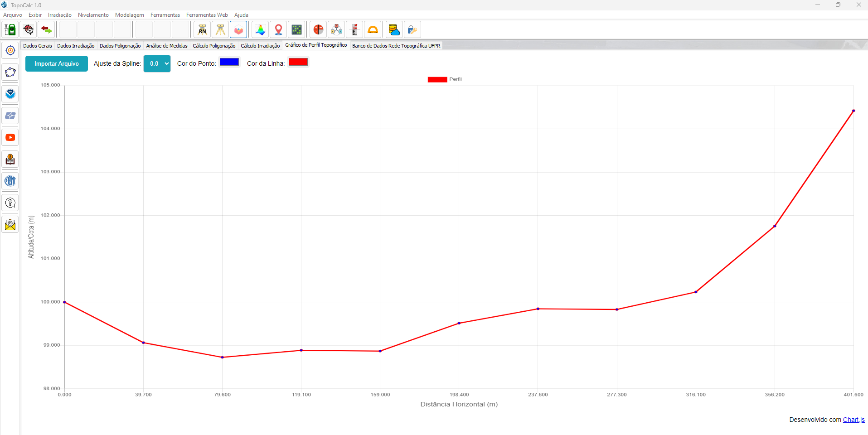Open the Modelagem menu
Screen dimensions: 868x435
(130, 15)
